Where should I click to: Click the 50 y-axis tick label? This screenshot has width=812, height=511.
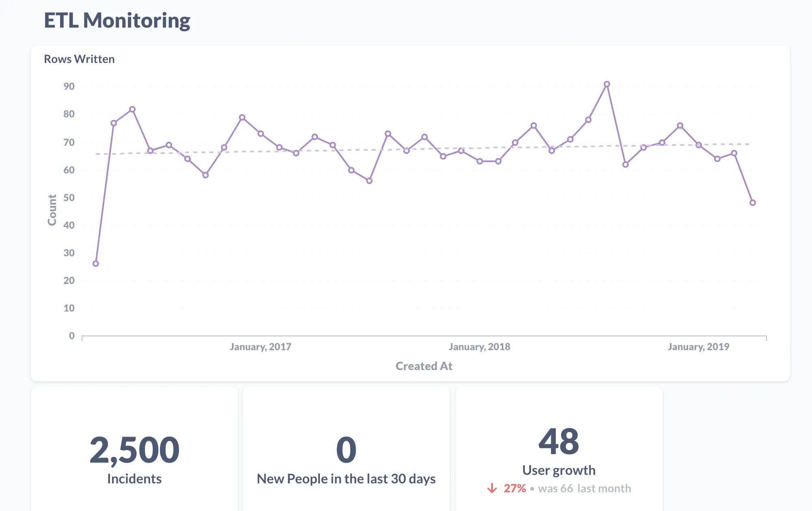69,197
